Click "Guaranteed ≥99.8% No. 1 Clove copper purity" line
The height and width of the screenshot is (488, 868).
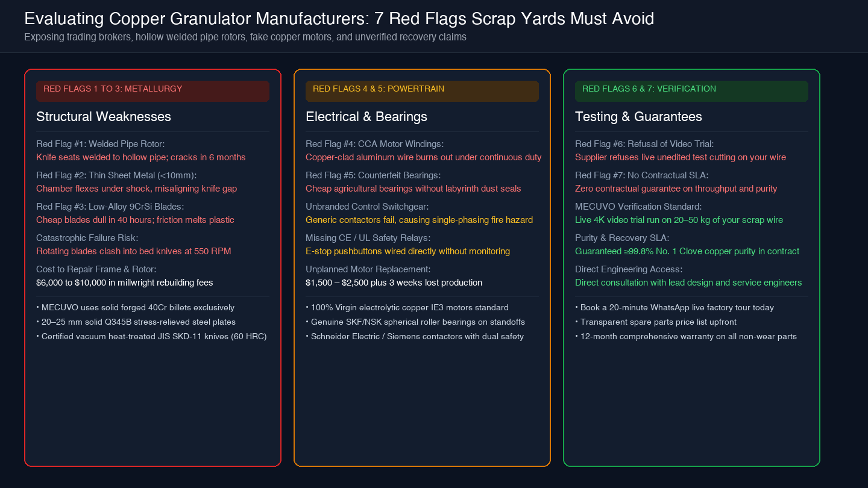(687, 251)
